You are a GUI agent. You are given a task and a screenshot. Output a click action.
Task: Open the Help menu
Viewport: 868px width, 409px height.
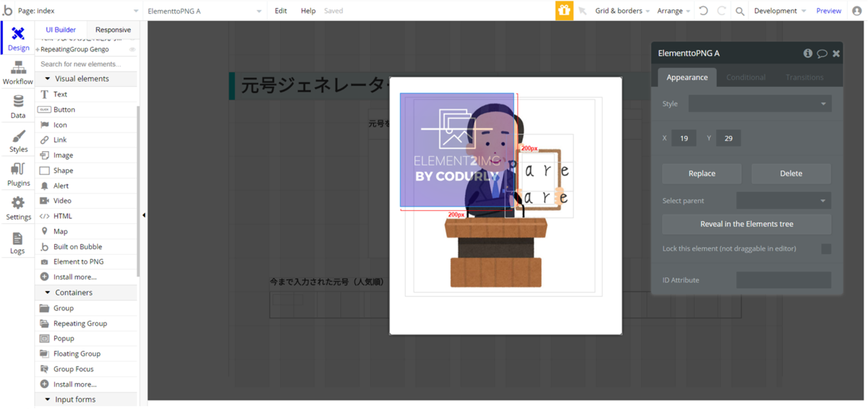308,11
